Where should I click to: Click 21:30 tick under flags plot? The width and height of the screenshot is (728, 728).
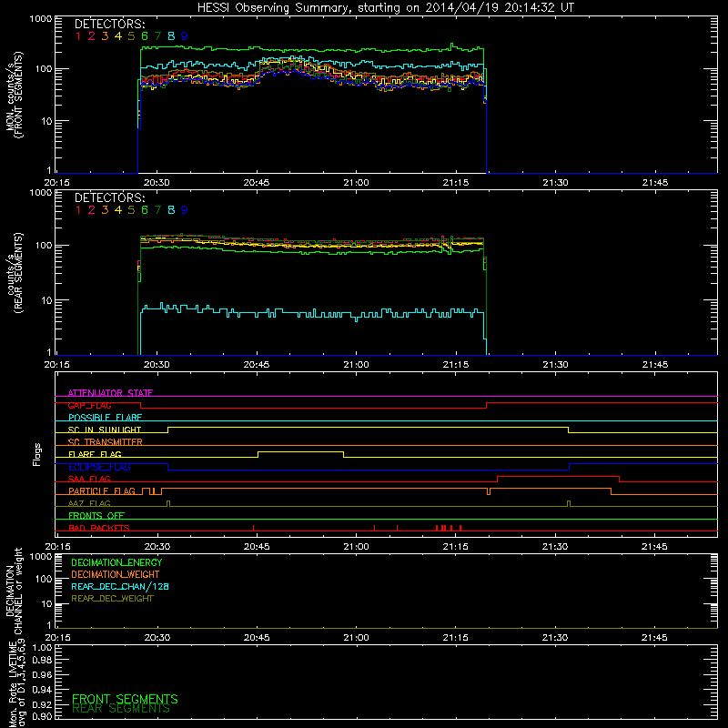pos(555,547)
